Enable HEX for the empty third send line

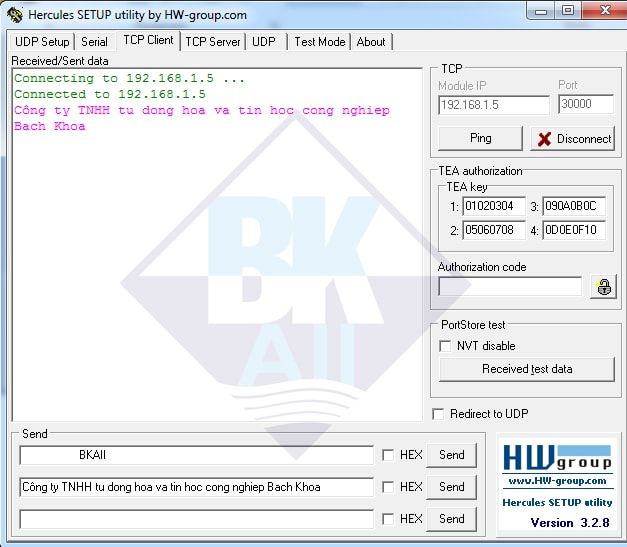point(388,519)
